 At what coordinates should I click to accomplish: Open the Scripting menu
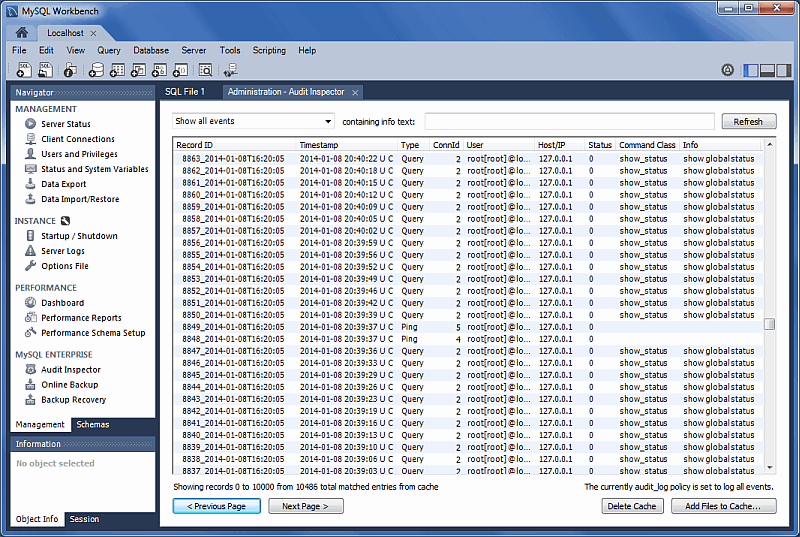269,50
